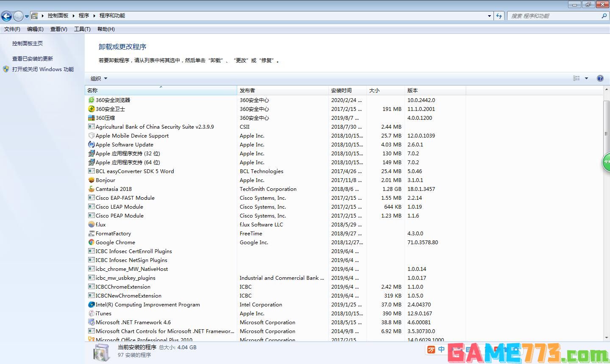
Task: Expand the view options dropdown arrow
Action: [587, 78]
